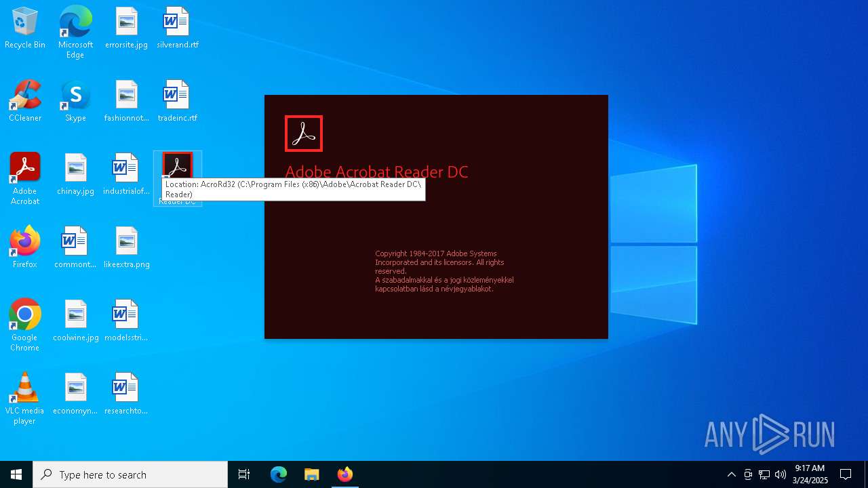Select the researchto... Word document icon
The width and height of the screenshot is (868, 488).
[126, 394]
